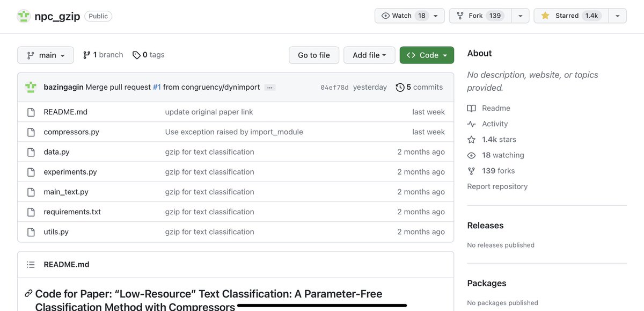This screenshot has height=311, width=644.
Task: Open the green Code dropdown
Action: tap(427, 55)
